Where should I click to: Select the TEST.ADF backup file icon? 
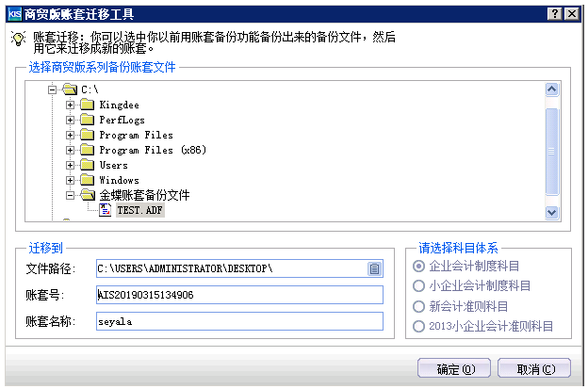click(106, 211)
